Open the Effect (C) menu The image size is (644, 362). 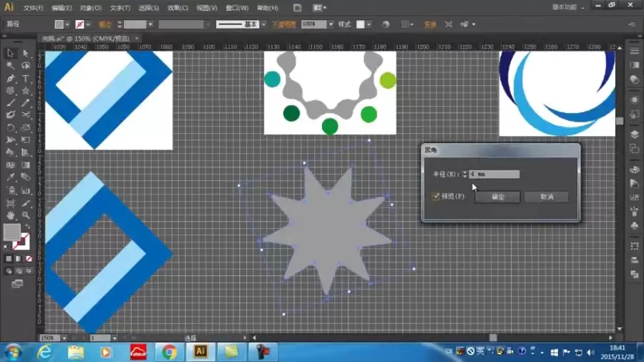coord(177,8)
